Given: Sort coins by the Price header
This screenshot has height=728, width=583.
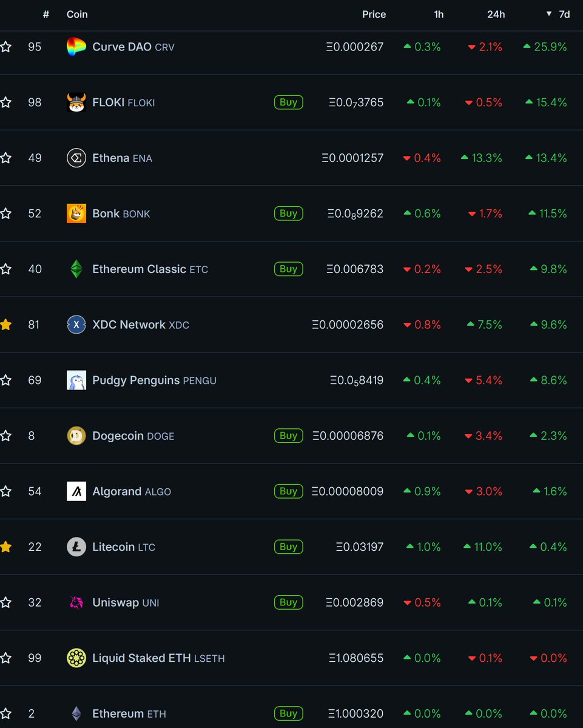Looking at the screenshot, I should [x=374, y=14].
